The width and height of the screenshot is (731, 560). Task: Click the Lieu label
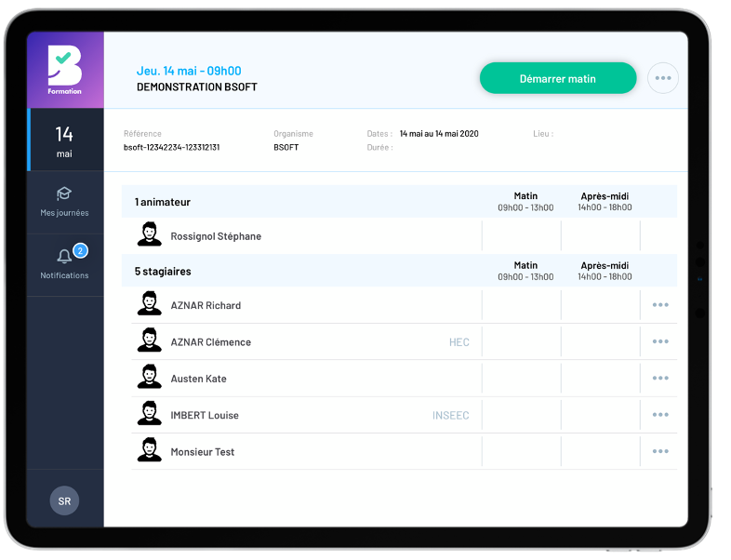coord(543,134)
